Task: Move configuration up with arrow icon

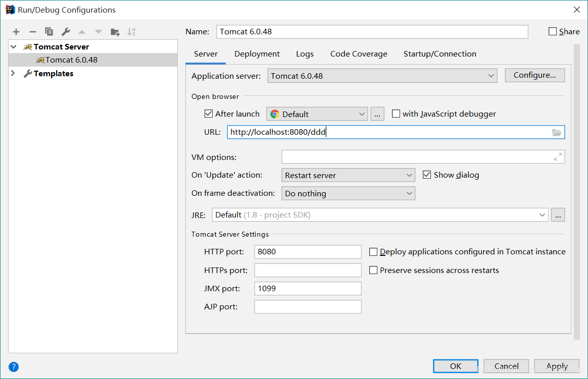Action: click(x=82, y=32)
